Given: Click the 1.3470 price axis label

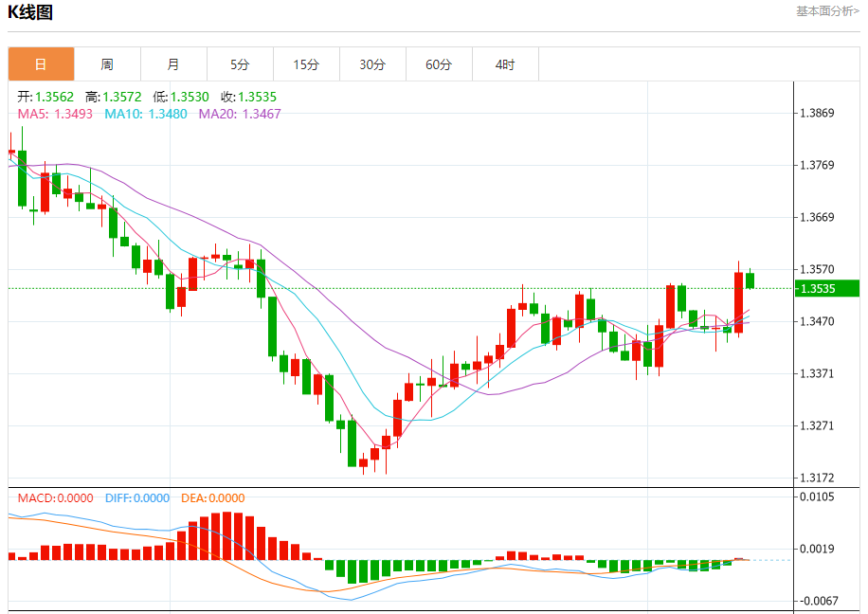Looking at the screenshot, I should pos(817,321).
